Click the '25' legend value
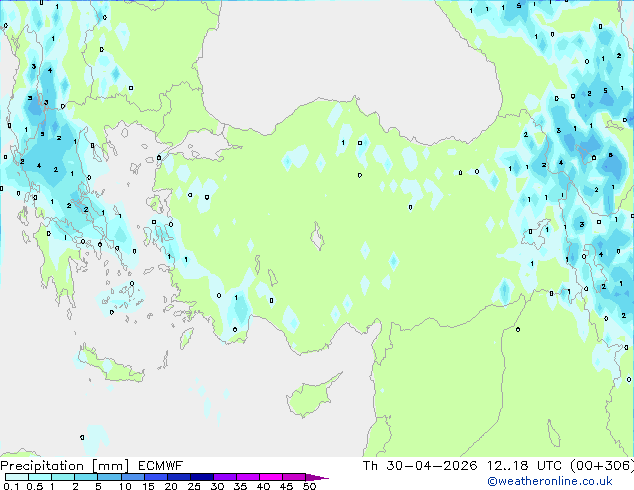Viewport: 634px width, 490px height. click(x=194, y=486)
